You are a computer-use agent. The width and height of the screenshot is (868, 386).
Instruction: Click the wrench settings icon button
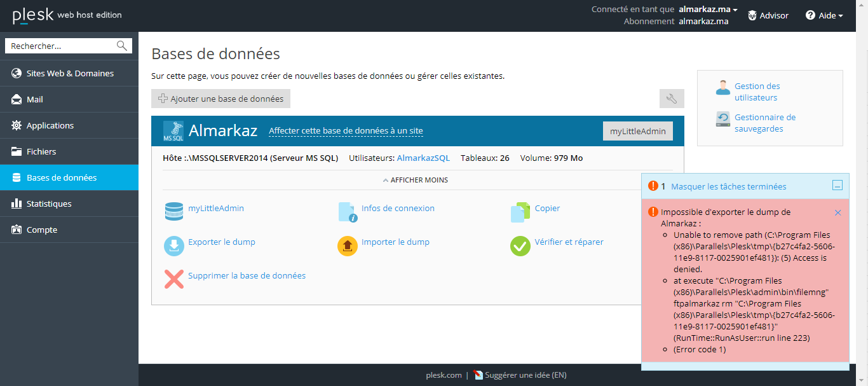(672, 99)
